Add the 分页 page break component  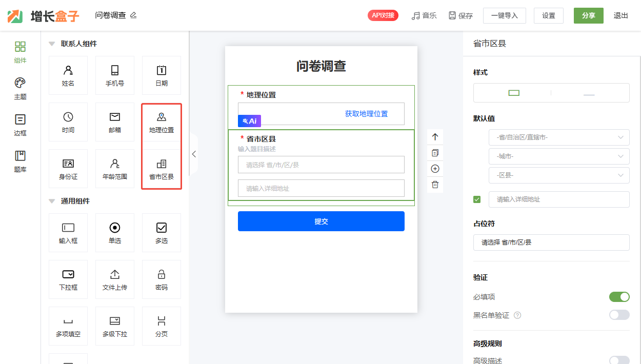(x=162, y=326)
